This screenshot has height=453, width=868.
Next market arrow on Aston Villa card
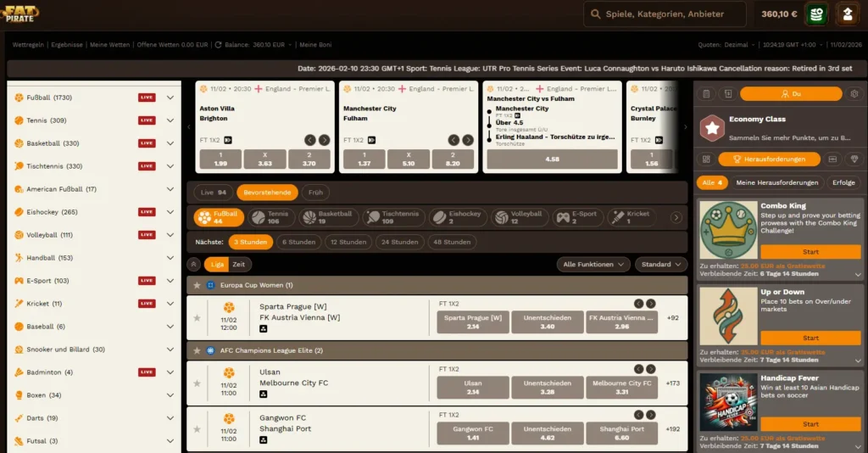pyautogui.click(x=325, y=140)
